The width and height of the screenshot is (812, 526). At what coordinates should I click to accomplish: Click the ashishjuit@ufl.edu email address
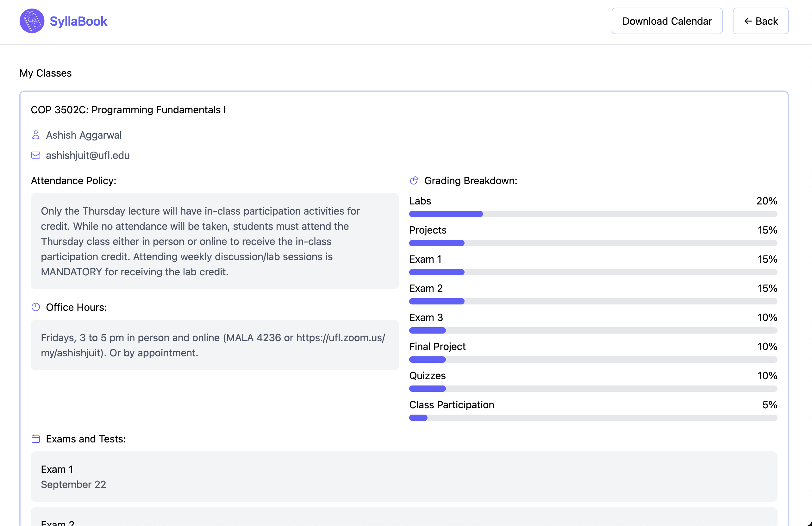(x=88, y=155)
